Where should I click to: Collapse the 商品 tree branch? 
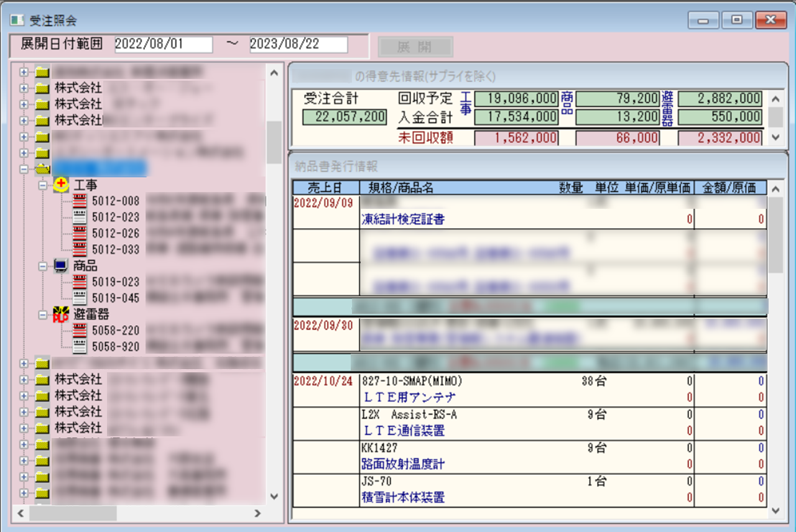pyautogui.click(x=42, y=265)
